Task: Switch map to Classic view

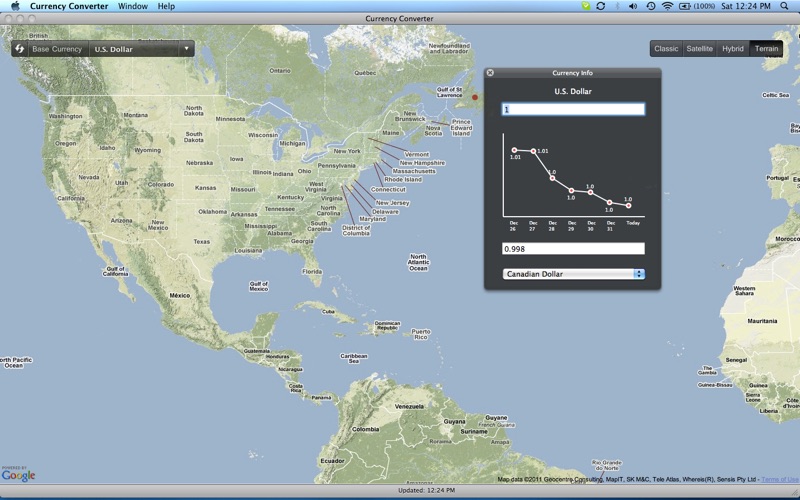Action: click(666, 48)
